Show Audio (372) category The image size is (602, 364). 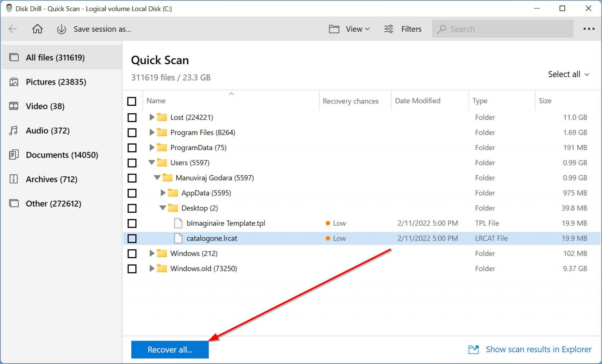(62, 130)
